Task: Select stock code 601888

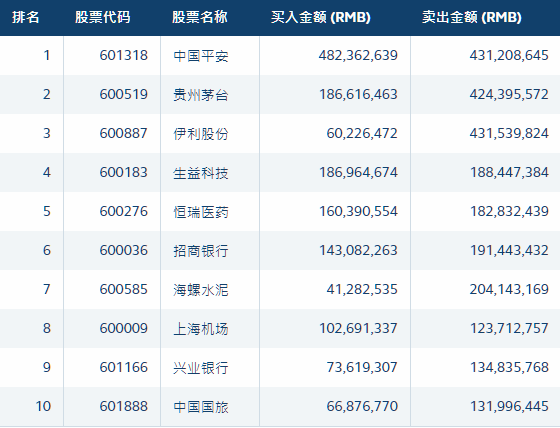Action: pyautogui.click(x=124, y=406)
